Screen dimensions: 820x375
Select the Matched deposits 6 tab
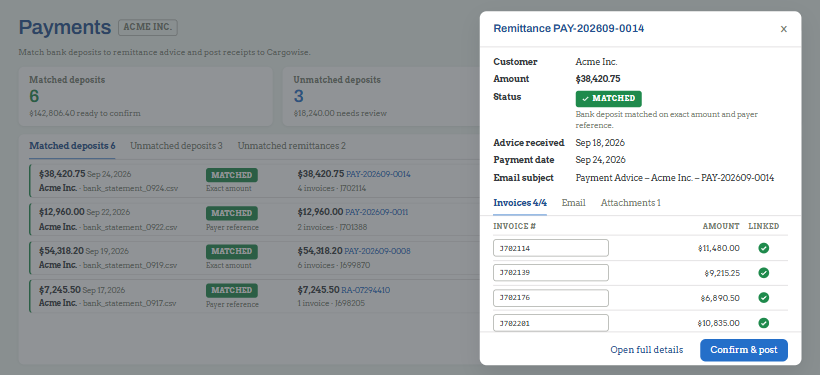pos(72,146)
